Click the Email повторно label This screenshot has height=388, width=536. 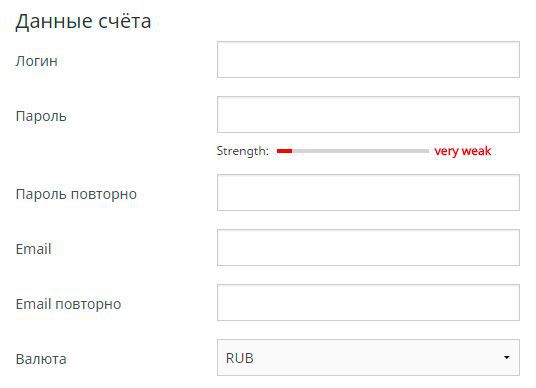pos(68,304)
